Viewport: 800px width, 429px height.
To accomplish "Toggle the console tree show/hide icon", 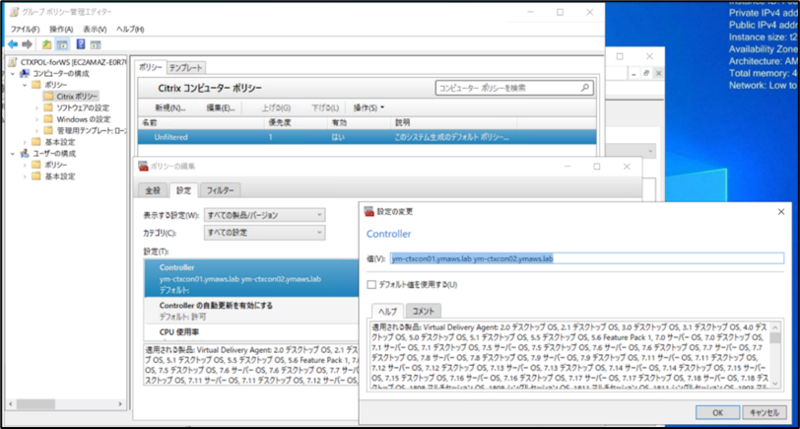I will click(x=62, y=44).
